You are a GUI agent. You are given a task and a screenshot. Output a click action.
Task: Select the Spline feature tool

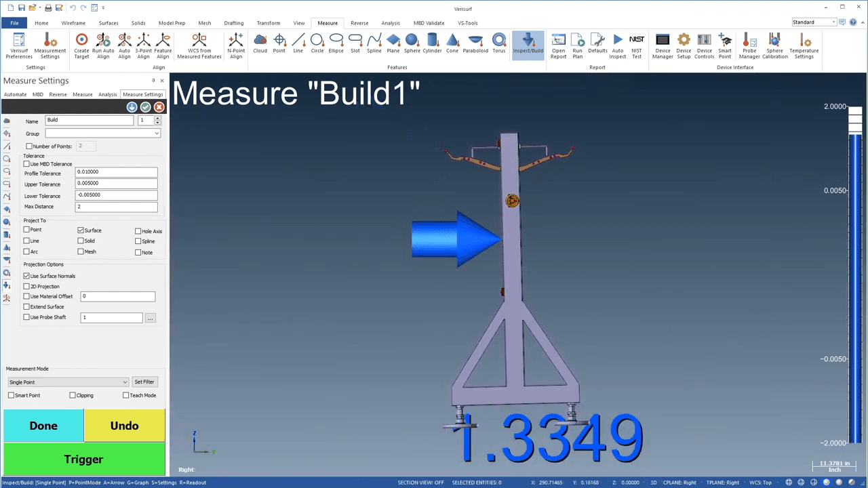click(374, 43)
